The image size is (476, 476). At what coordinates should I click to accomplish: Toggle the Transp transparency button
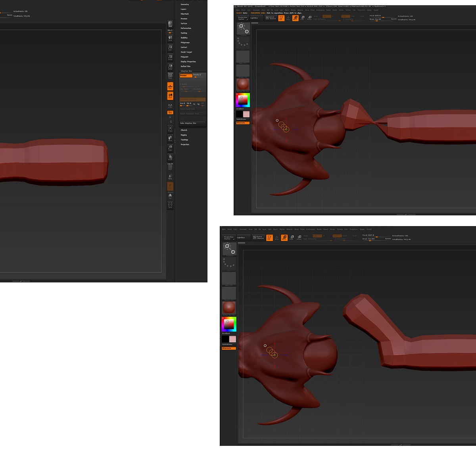170,177
